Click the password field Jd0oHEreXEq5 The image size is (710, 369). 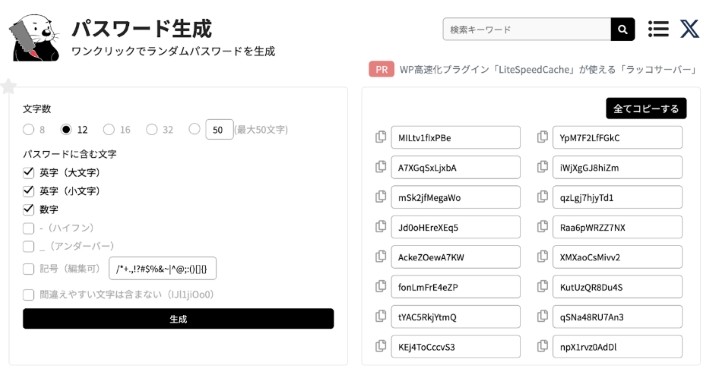[456, 227]
